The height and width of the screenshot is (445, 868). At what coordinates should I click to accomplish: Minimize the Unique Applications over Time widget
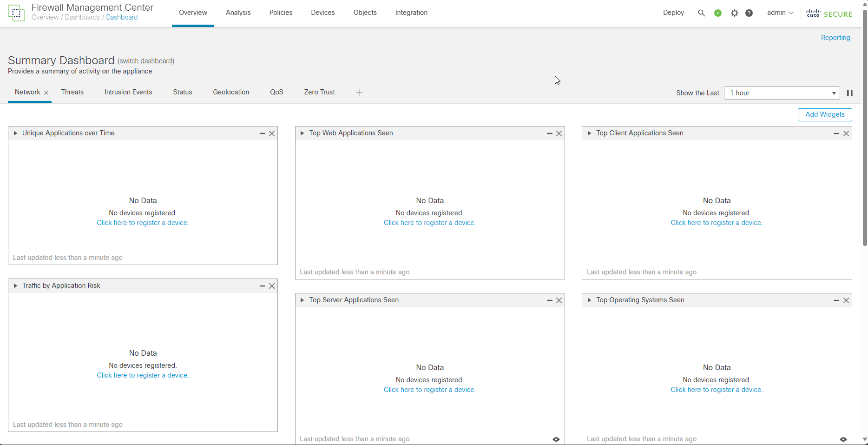[262, 133]
